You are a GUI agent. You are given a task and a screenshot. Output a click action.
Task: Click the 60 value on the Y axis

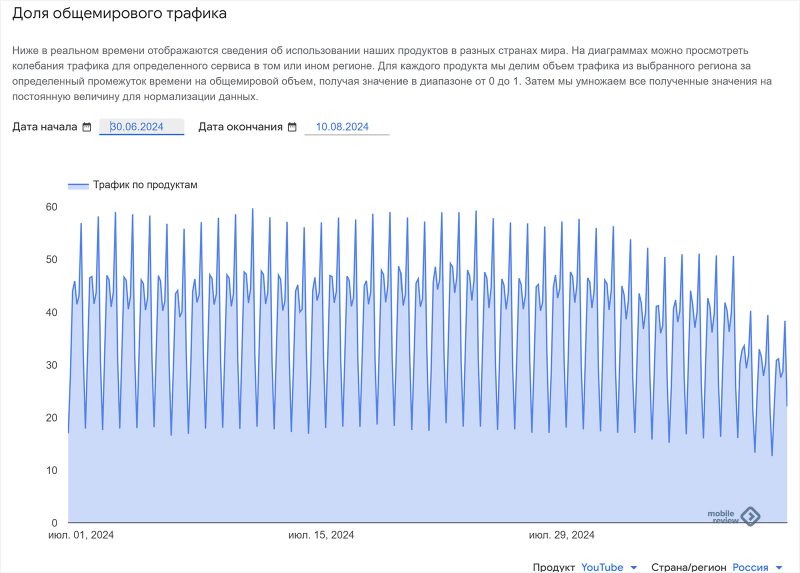[51, 207]
